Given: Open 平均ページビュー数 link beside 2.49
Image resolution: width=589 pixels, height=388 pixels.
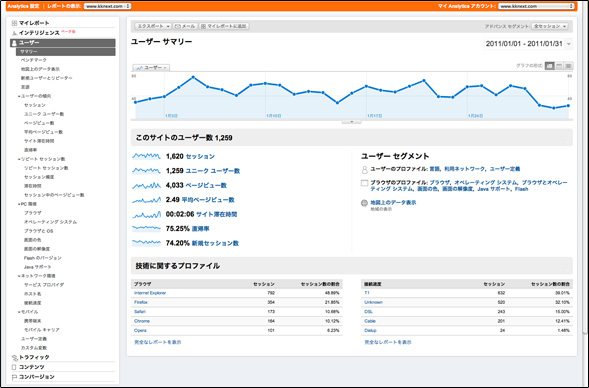Looking at the screenshot, I should tap(208, 200).
